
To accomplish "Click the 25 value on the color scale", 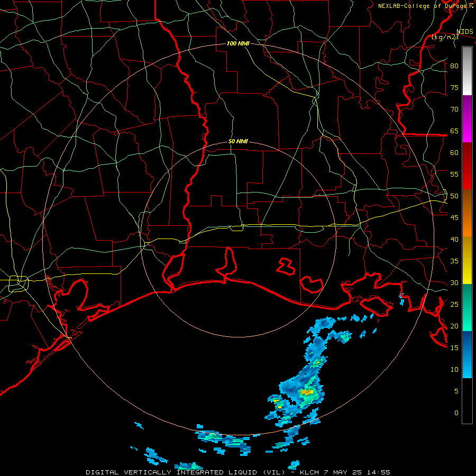I will (x=454, y=305).
